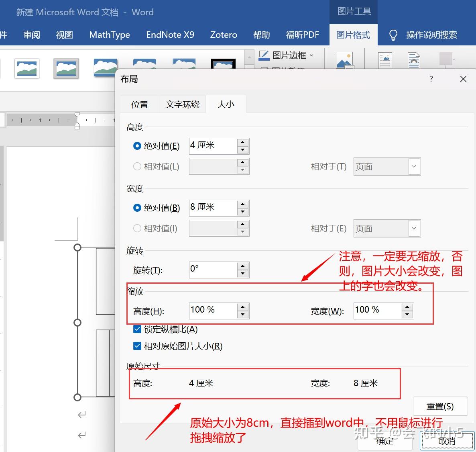Select the soft edge picture style thumbnail
This screenshot has height=452, width=476.
coord(184,64)
